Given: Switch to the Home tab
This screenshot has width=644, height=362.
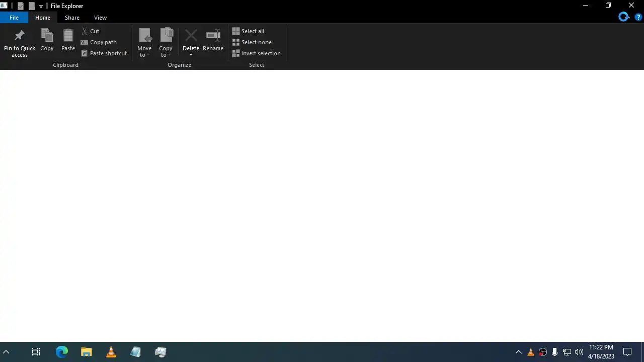Looking at the screenshot, I should click(x=43, y=18).
